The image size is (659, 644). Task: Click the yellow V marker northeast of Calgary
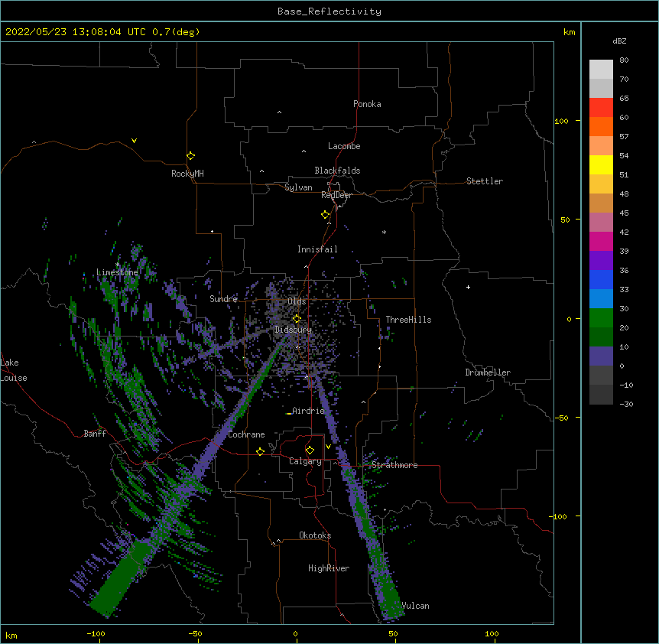[x=328, y=447]
